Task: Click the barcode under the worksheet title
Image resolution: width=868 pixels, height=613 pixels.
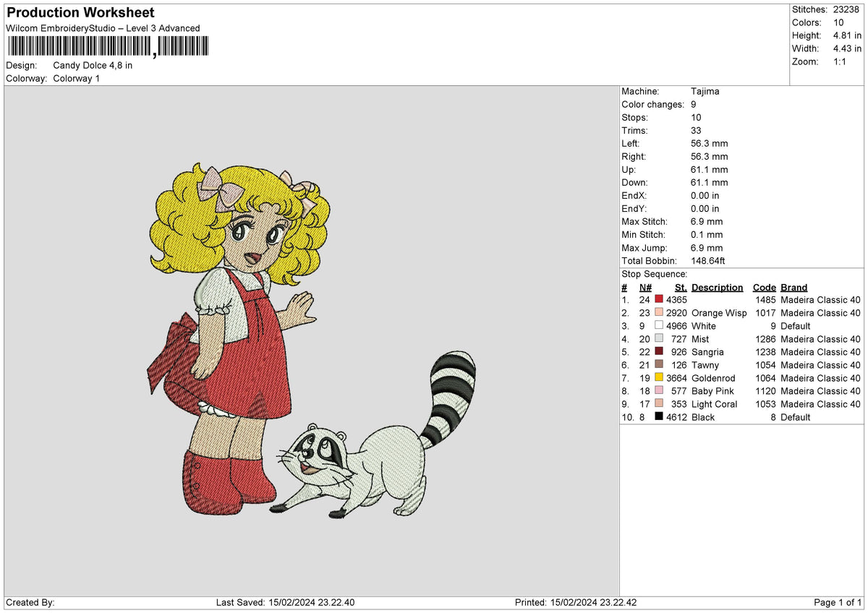Action: click(x=107, y=47)
